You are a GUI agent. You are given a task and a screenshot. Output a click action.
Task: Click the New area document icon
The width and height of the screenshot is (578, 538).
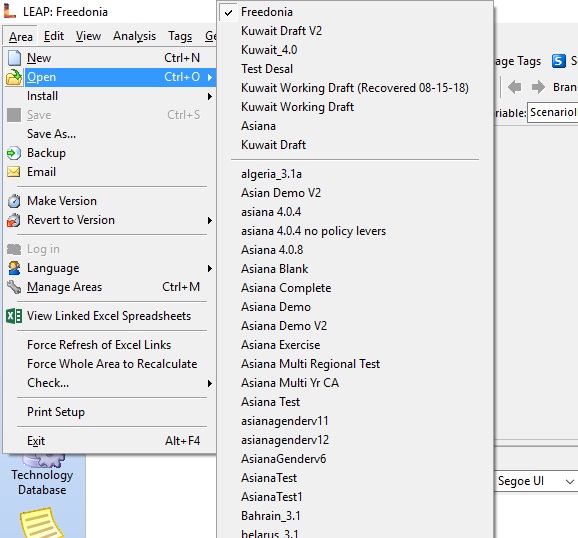(x=14, y=58)
